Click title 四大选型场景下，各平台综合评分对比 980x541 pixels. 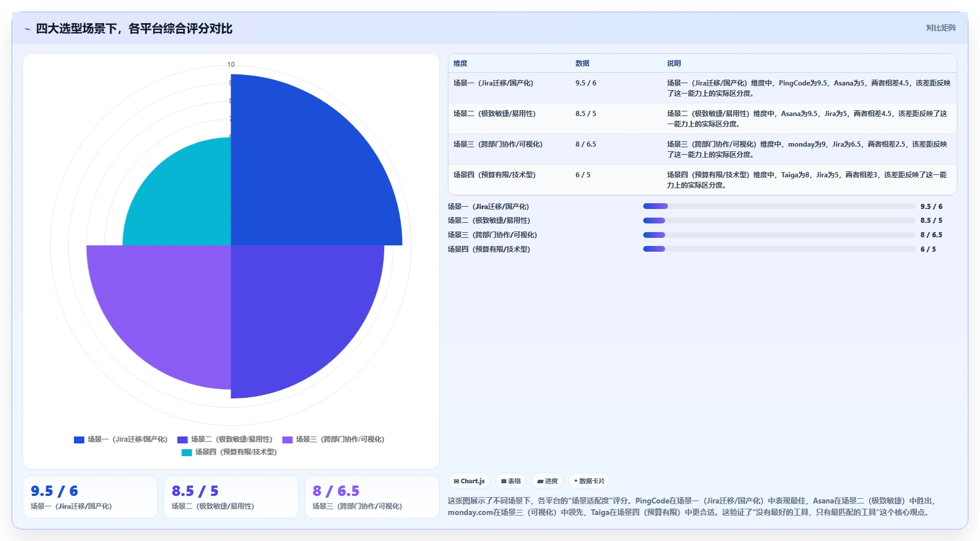pos(134,28)
